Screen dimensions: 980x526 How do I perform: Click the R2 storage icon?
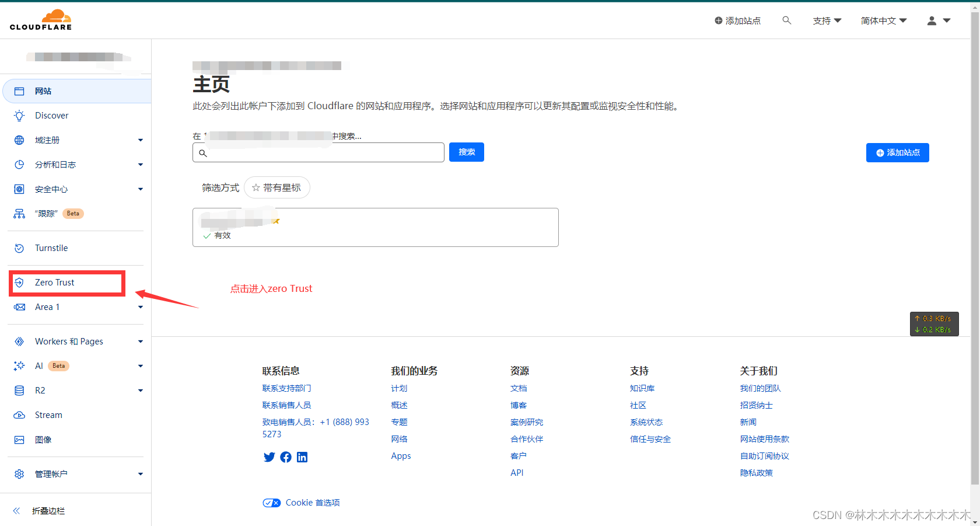19,391
